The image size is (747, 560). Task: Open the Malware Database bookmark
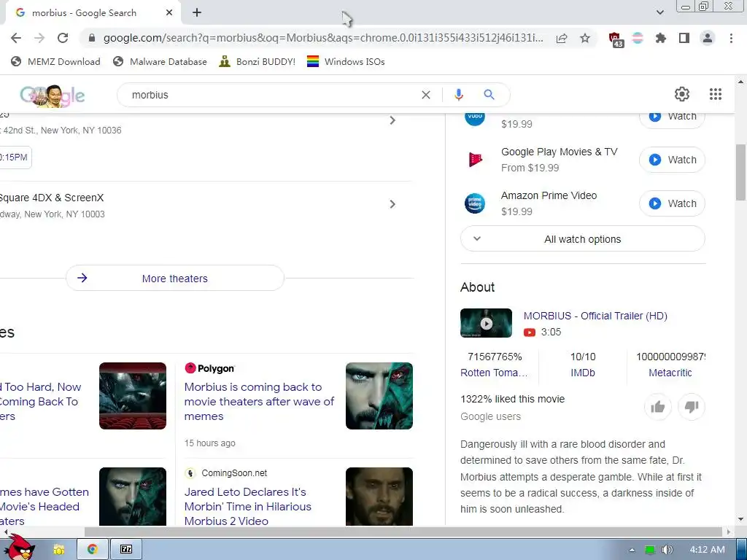point(160,61)
